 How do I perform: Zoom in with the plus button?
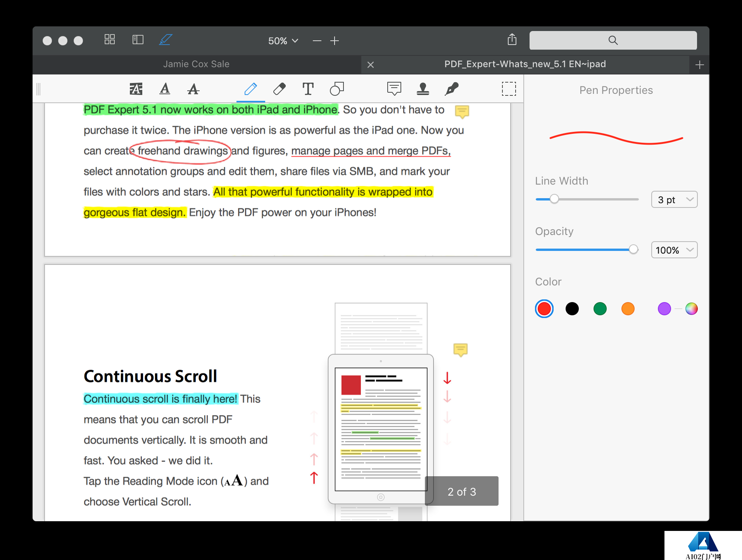coord(335,41)
